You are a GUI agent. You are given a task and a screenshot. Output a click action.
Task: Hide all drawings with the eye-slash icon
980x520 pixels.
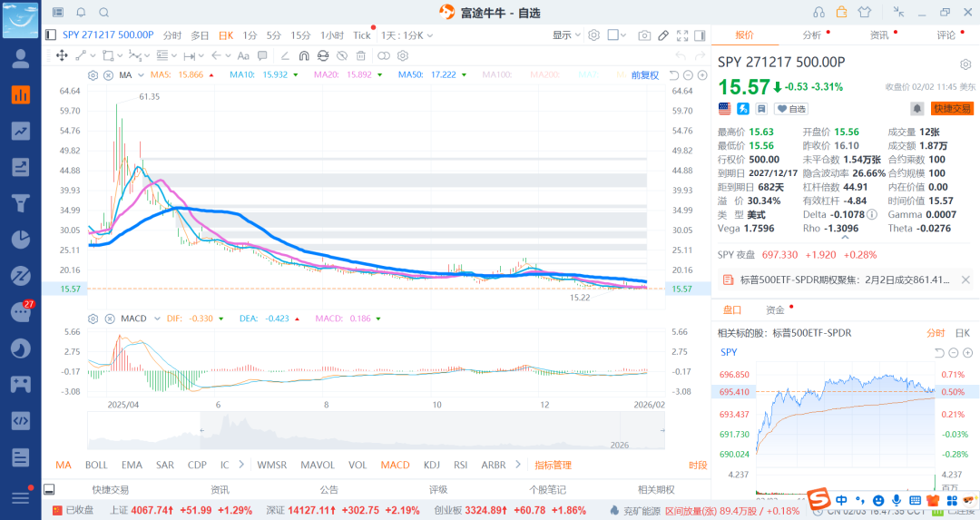342,55
